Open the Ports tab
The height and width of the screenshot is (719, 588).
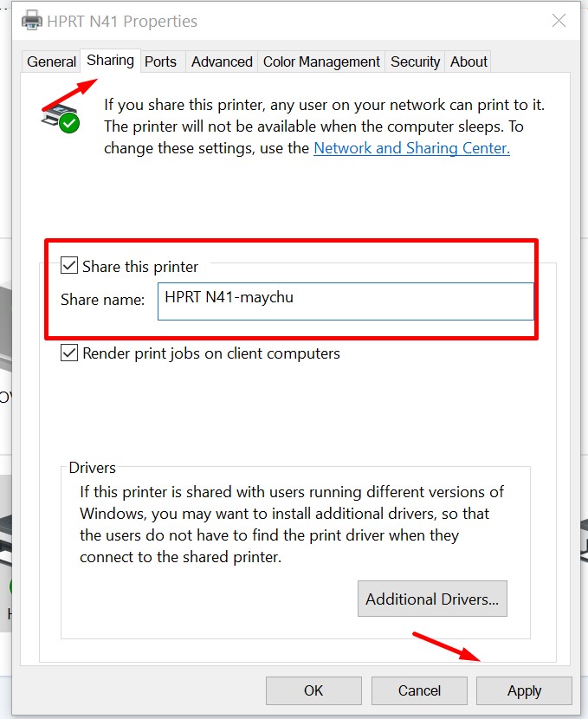160,62
